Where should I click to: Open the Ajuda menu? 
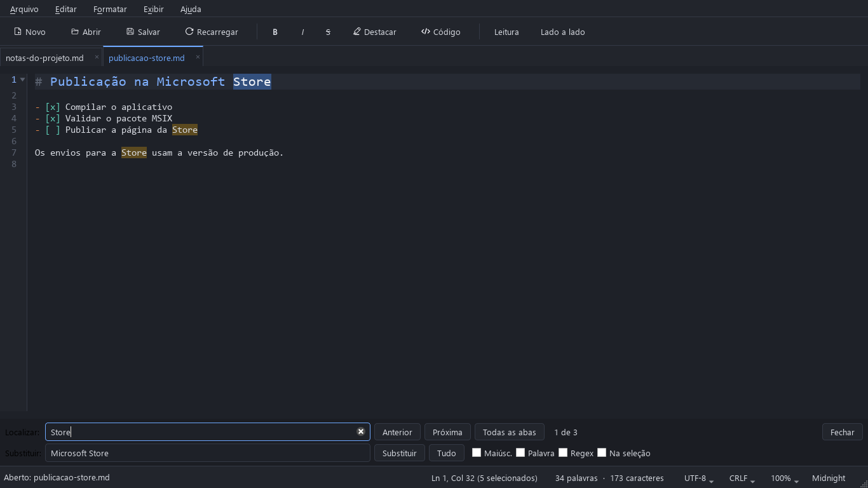point(191,9)
